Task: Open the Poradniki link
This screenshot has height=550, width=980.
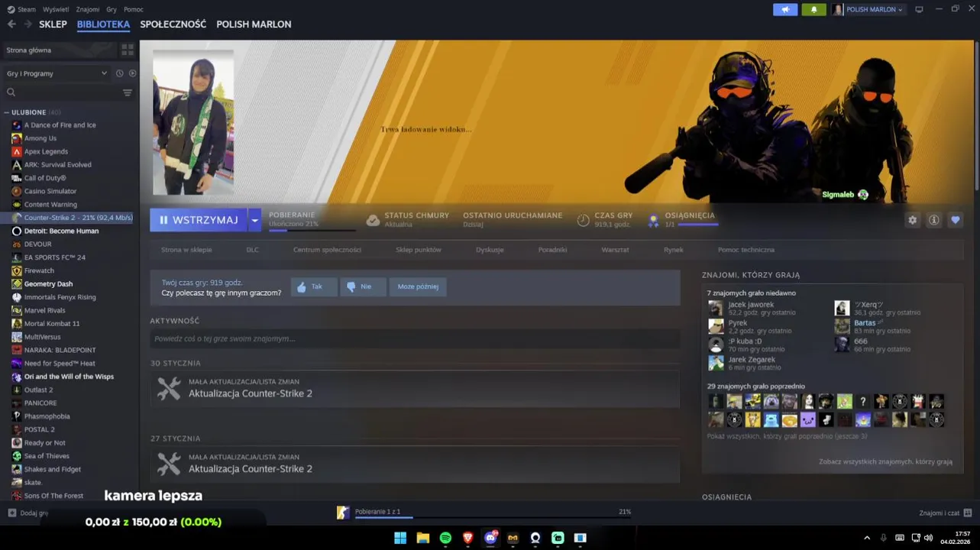Action: [552, 250]
